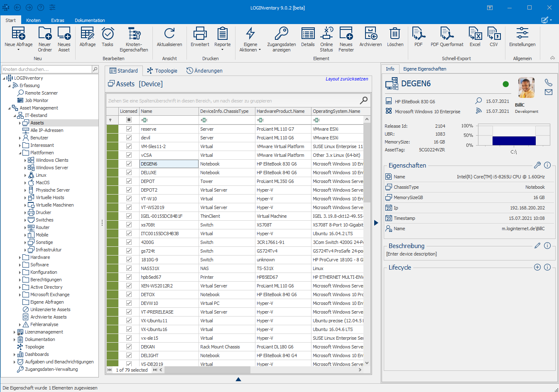Open Erweitert print options

tap(200, 37)
